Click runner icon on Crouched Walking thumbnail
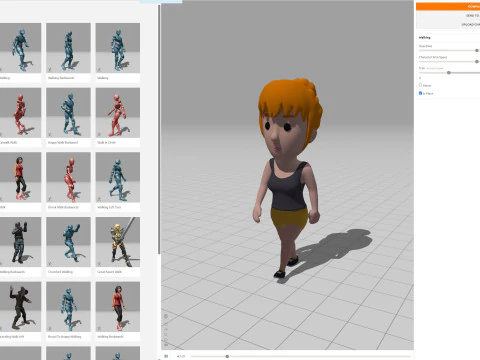Viewport: 480px width, 360px height. coord(50,263)
